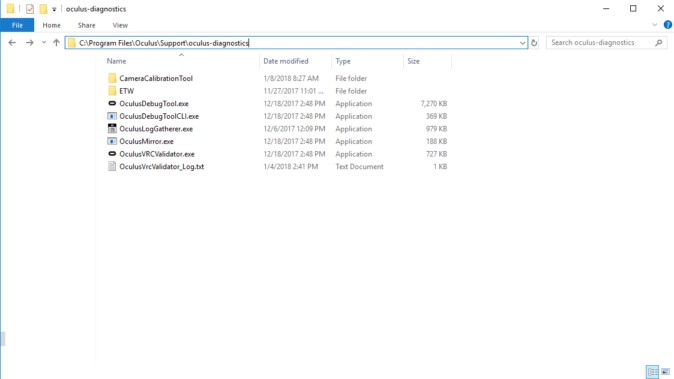Click the OculusDebugTool.exe application icon

pyautogui.click(x=112, y=103)
